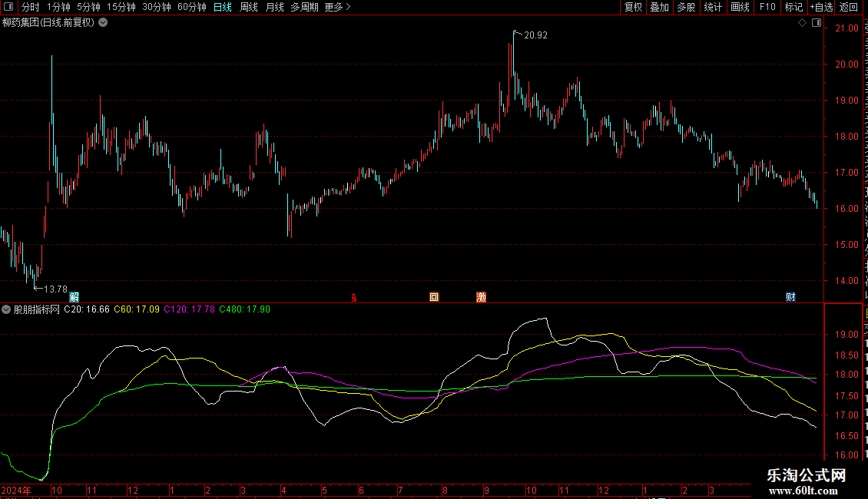Image resolution: width=868 pixels, height=499 pixels.
Task: Open the 股朋指标网 indicator dropdown arrow
Action: pyautogui.click(x=6, y=310)
